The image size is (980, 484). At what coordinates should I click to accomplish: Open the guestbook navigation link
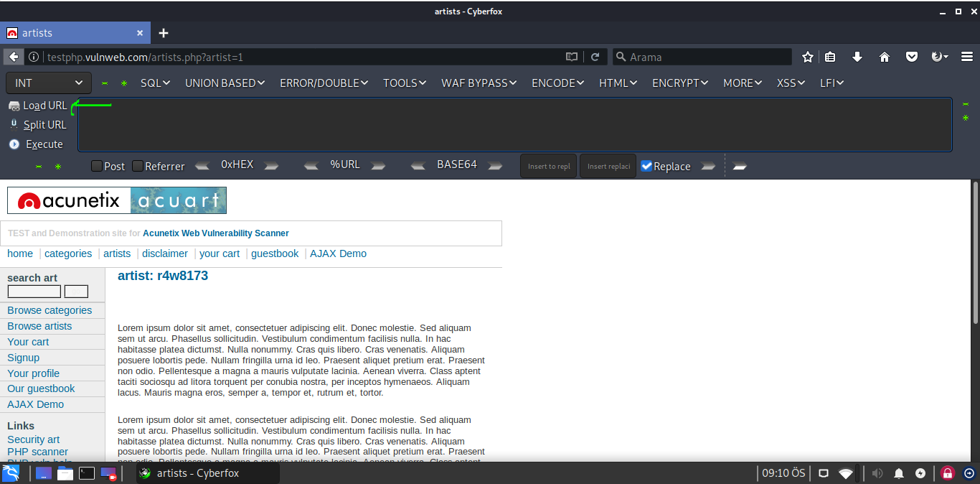[x=275, y=253]
